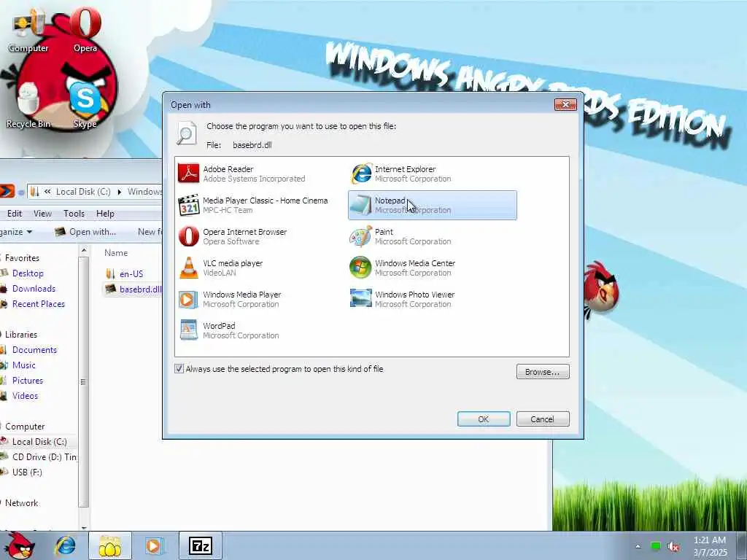Click the Angry Birds Start button
The width and height of the screenshot is (747, 560).
(19, 545)
